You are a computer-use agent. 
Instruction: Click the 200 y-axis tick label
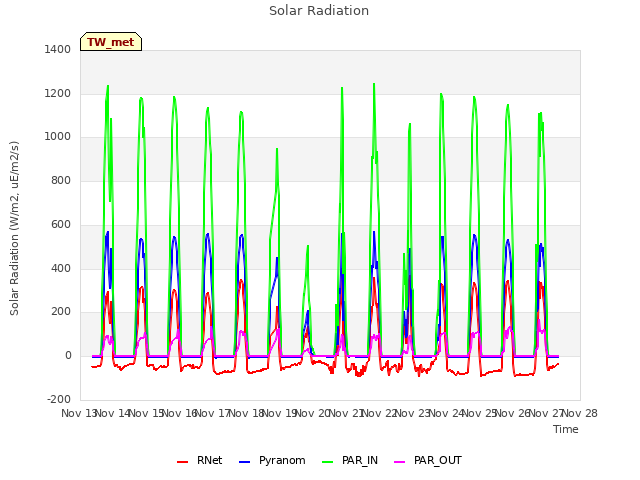61,312
